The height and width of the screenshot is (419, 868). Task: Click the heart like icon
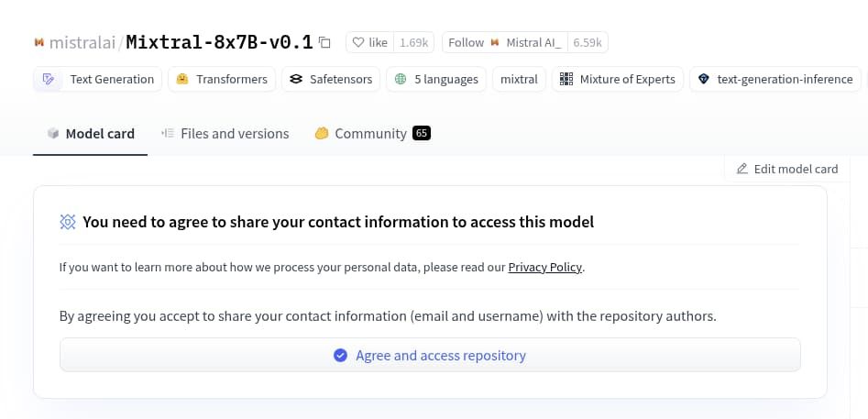pos(358,42)
